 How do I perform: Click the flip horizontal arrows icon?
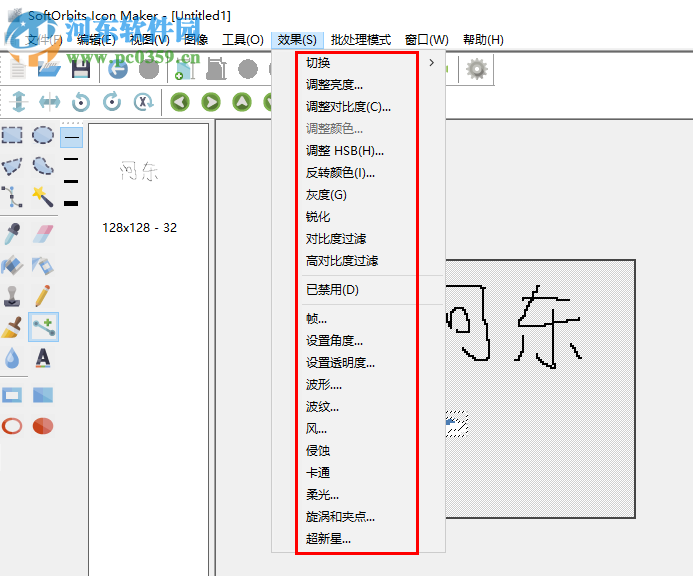pos(50,102)
